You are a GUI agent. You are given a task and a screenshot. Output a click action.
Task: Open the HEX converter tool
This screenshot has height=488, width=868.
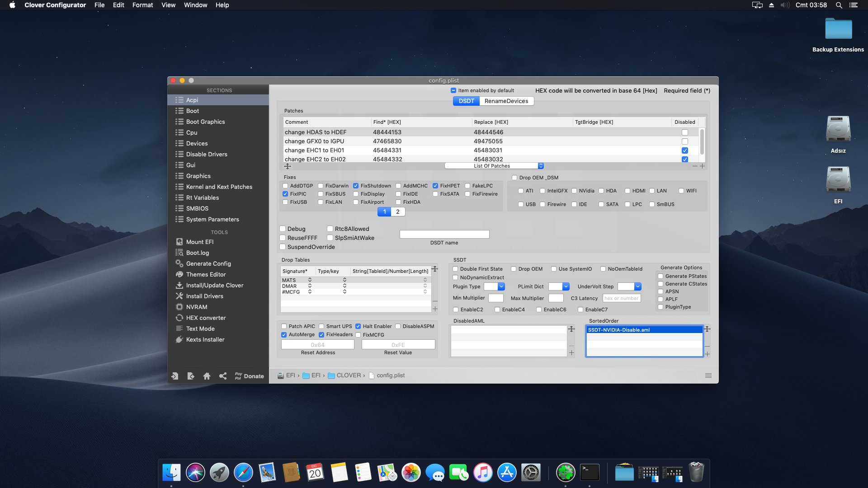tap(205, 318)
